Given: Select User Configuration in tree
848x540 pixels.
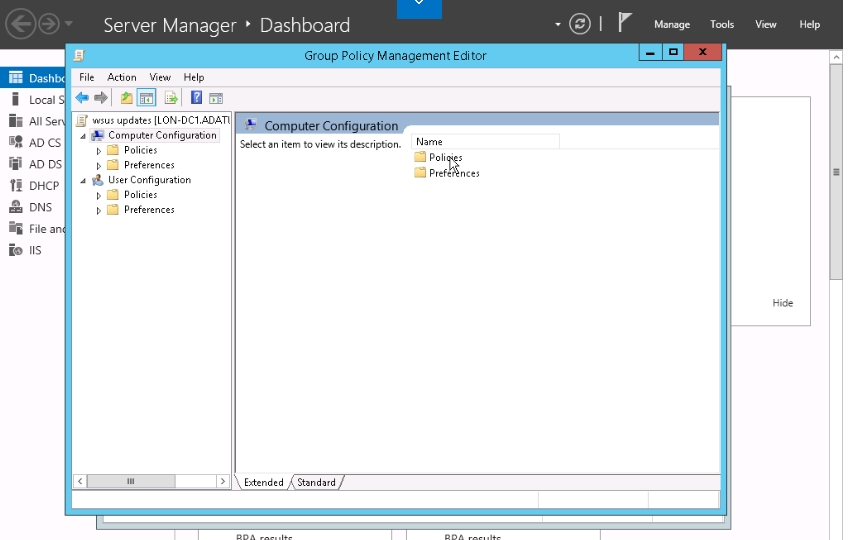Looking at the screenshot, I should [142, 180].
